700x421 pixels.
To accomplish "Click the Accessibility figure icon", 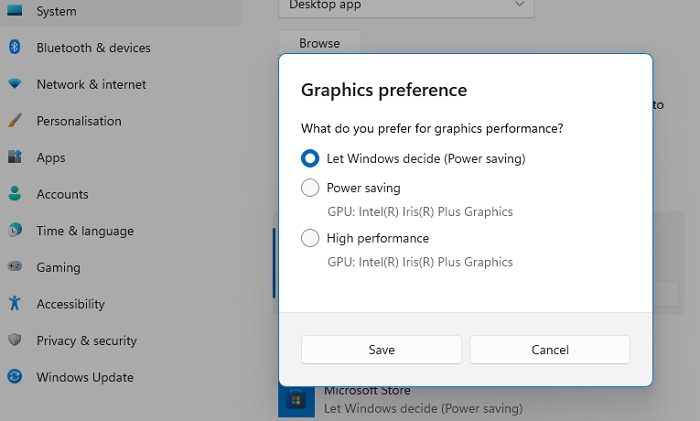I will 15,304.
